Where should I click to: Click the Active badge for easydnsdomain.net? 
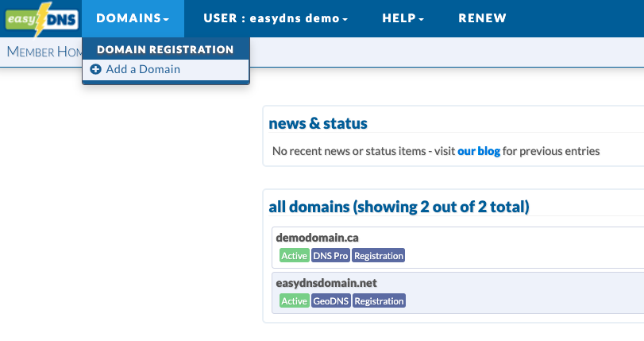tap(294, 300)
